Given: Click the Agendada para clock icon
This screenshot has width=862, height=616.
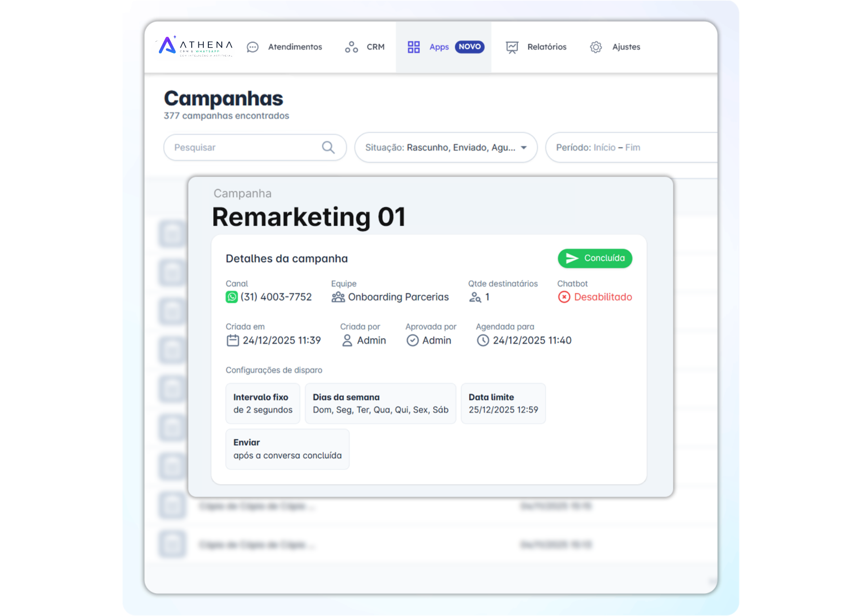Looking at the screenshot, I should click(483, 341).
